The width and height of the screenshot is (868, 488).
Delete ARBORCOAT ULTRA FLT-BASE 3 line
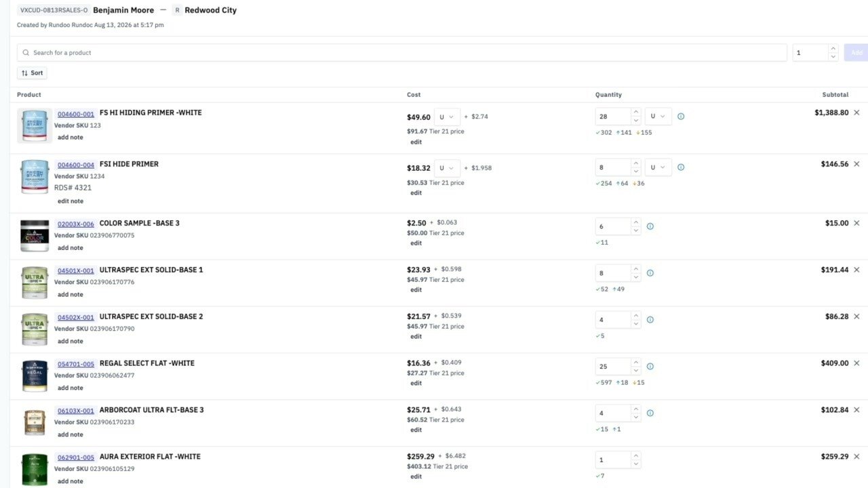click(856, 410)
